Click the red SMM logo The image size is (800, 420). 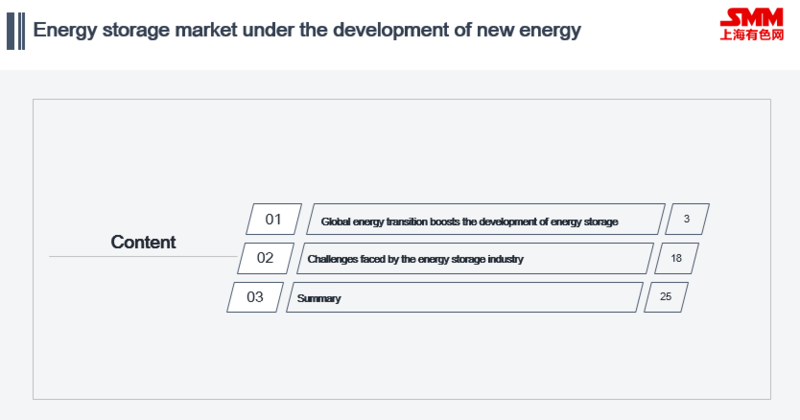[752, 17]
